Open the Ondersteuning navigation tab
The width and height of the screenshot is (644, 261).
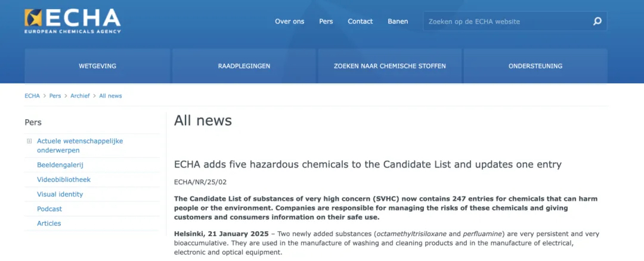[x=535, y=66]
